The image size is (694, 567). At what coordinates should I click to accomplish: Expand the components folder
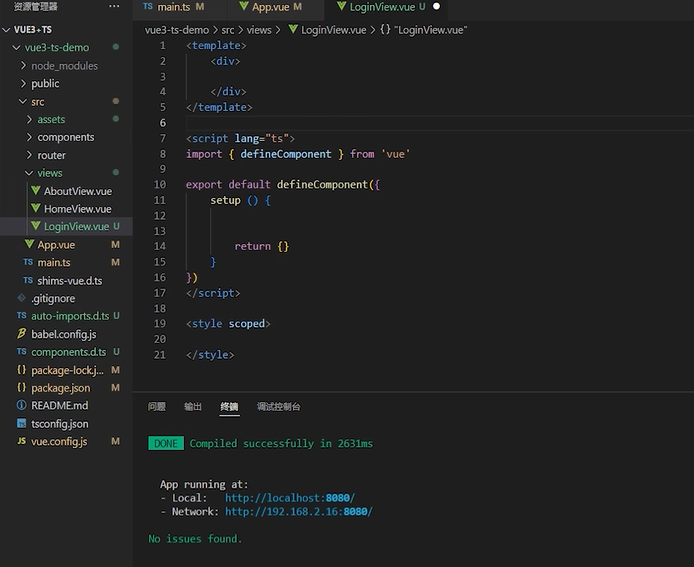29,137
